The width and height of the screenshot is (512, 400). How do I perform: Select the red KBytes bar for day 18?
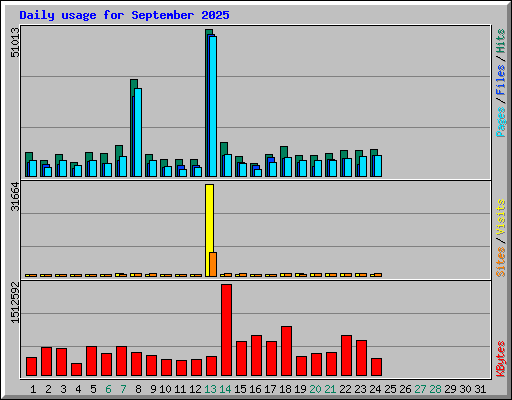pyautogui.click(x=286, y=351)
